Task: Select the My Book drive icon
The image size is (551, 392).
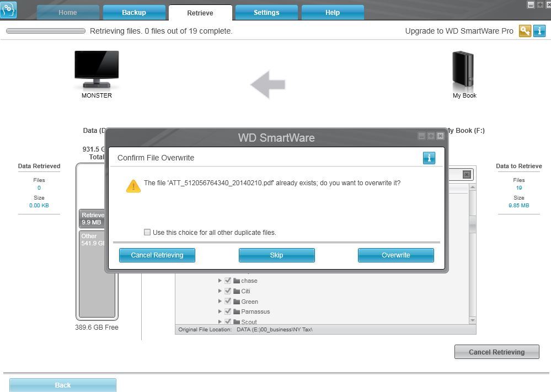Action: [x=463, y=69]
